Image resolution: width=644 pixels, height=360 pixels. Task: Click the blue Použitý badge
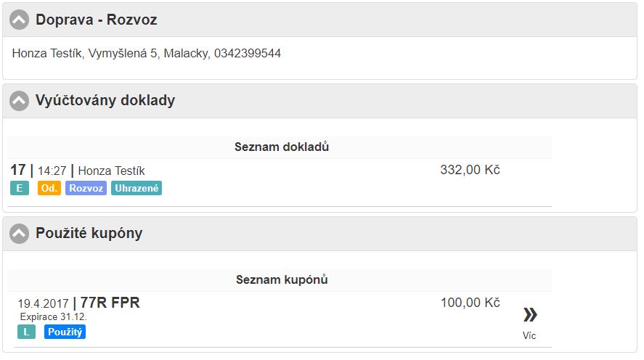pyautogui.click(x=65, y=332)
